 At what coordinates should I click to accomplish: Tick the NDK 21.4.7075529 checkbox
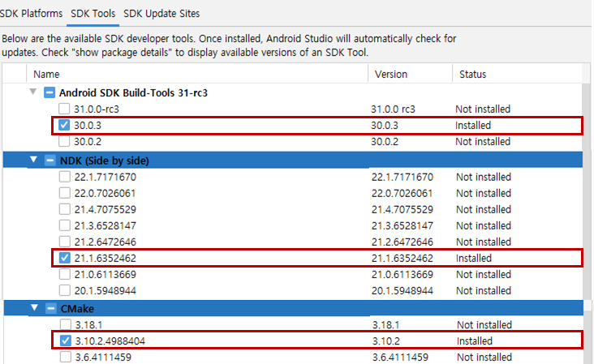64,209
